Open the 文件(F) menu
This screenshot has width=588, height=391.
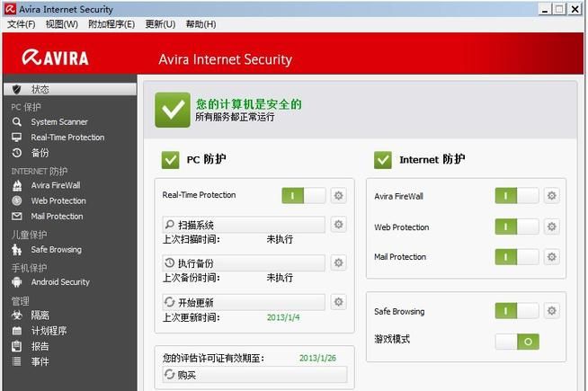pos(22,24)
